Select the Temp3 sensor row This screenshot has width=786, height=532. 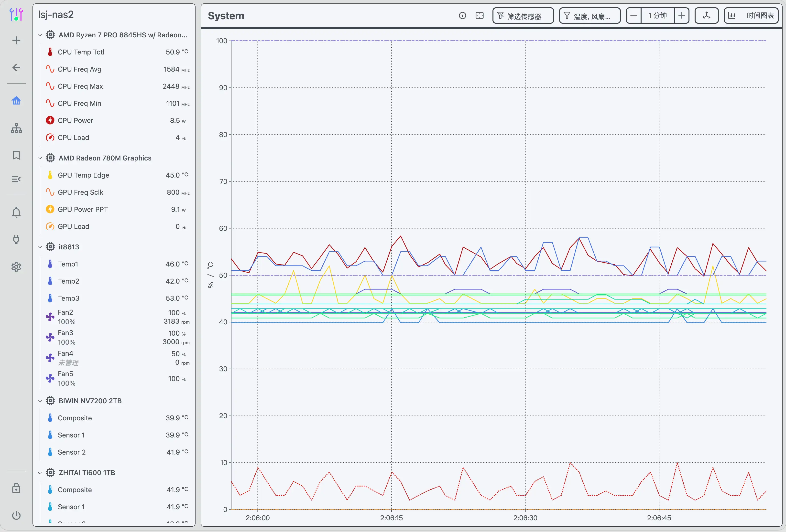(x=117, y=298)
